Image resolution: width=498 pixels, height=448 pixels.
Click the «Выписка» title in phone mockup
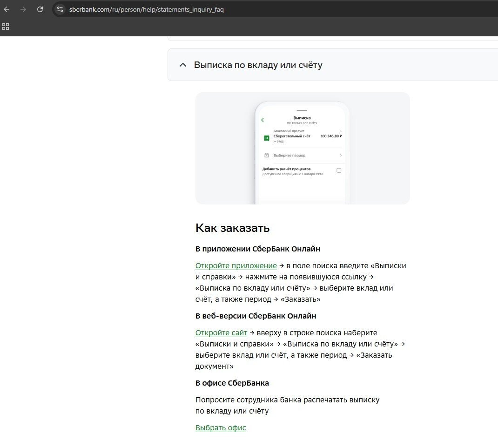tap(302, 118)
